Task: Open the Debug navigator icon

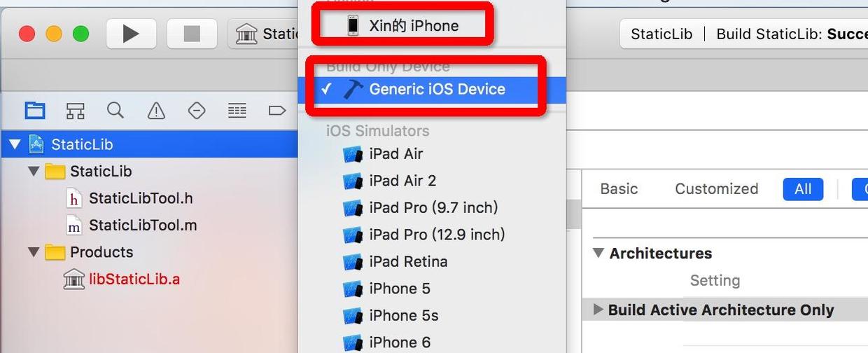Action: 237,110
